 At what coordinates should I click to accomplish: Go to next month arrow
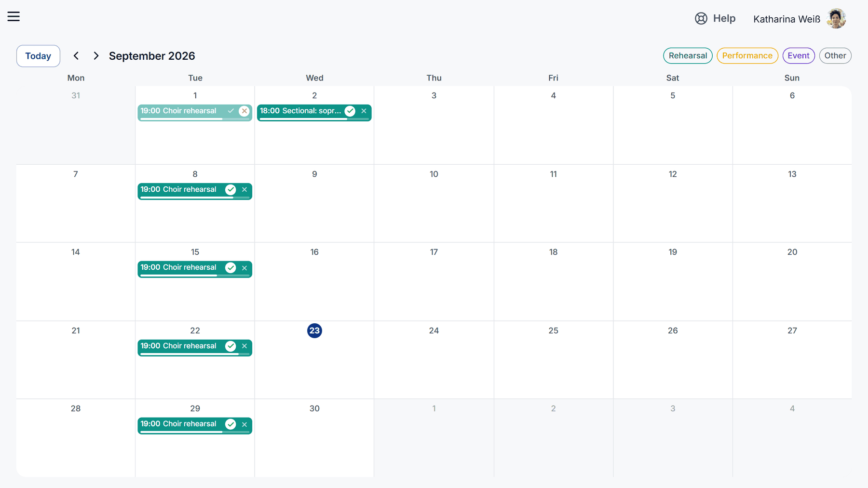96,56
